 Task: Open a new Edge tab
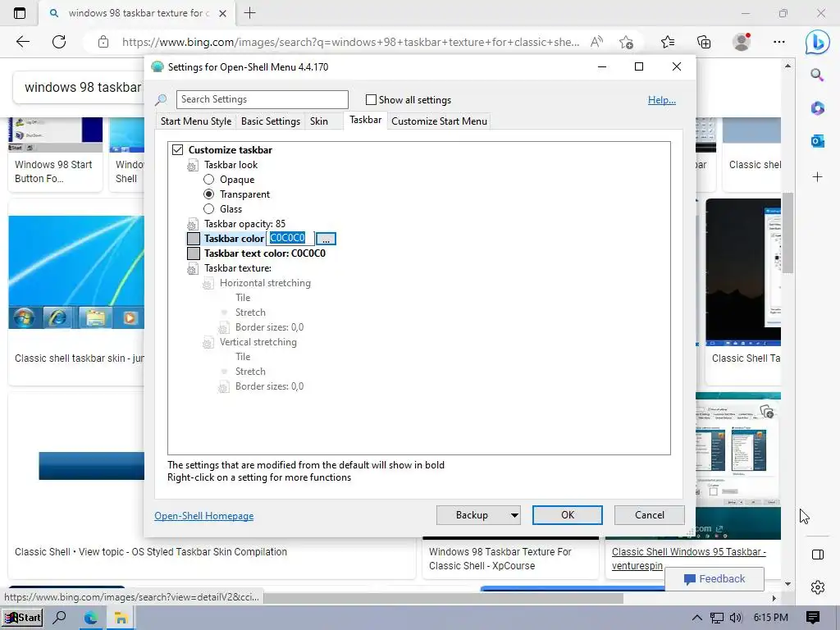(249, 13)
